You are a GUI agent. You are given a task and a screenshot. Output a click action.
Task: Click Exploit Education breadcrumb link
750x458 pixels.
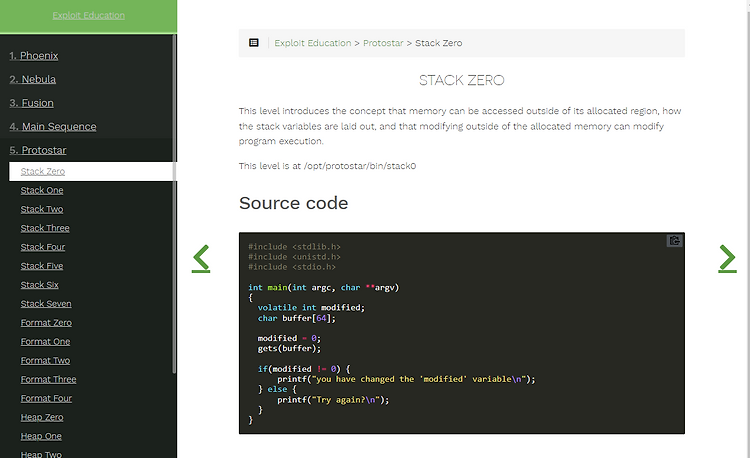coord(313,43)
